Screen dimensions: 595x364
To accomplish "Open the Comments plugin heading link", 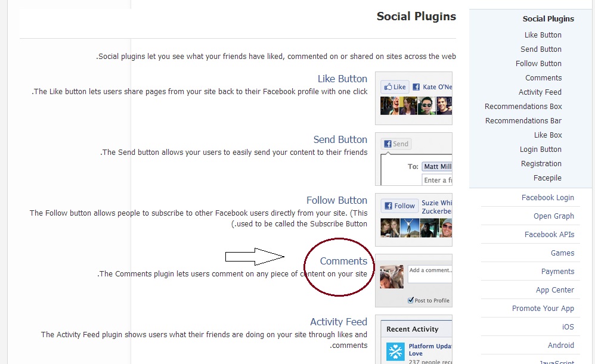I will click(343, 261).
